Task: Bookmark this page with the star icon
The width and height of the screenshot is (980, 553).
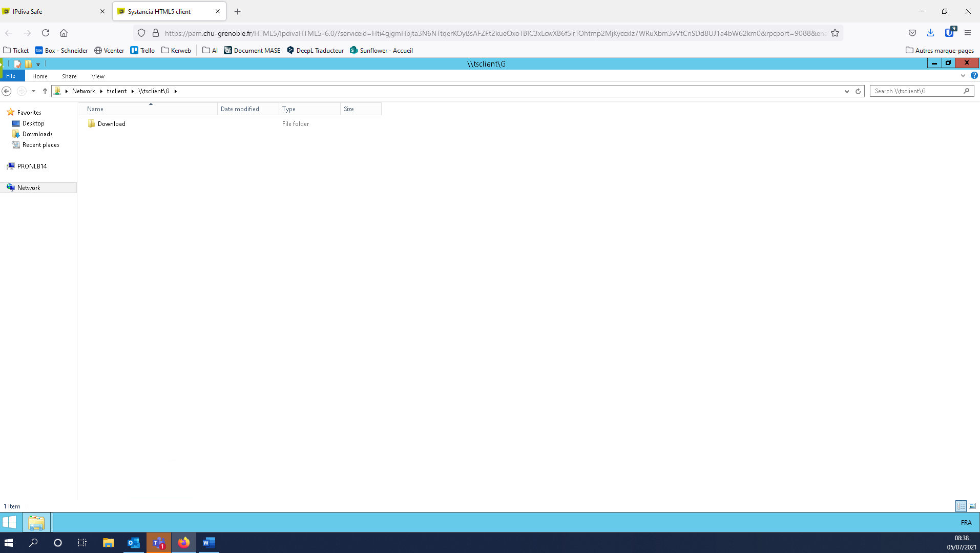Action: click(835, 33)
